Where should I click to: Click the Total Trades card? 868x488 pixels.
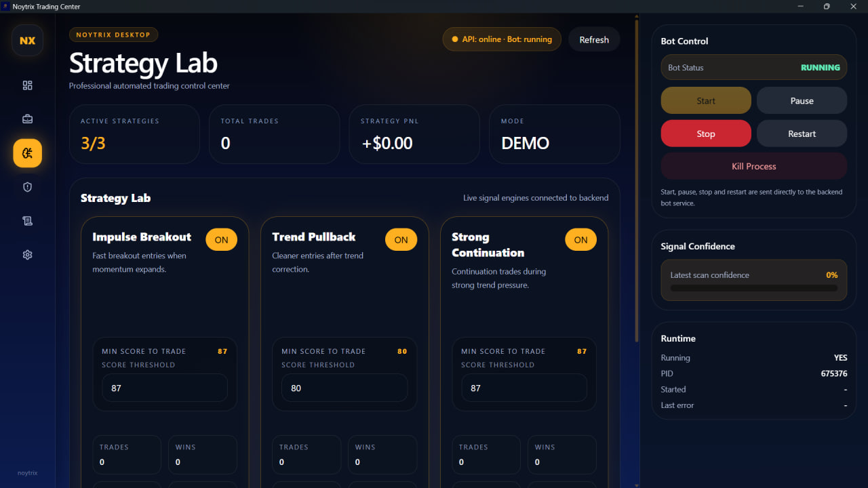(274, 134)
